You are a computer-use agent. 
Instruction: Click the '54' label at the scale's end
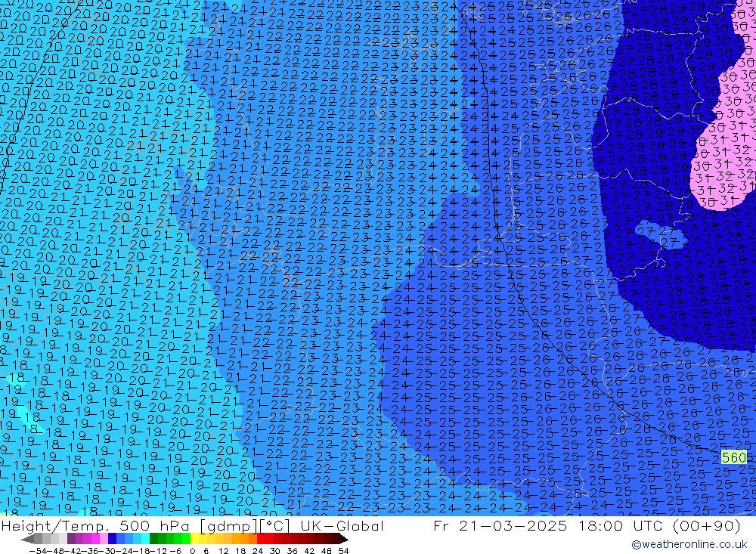click(x=343, y=551)
